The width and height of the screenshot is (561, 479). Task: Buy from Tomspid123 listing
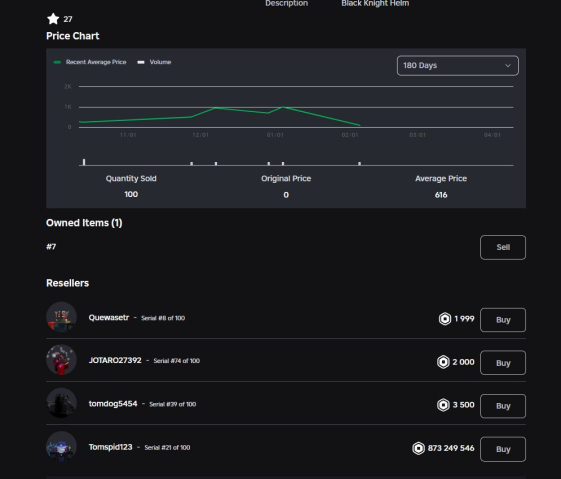point(503,449)
